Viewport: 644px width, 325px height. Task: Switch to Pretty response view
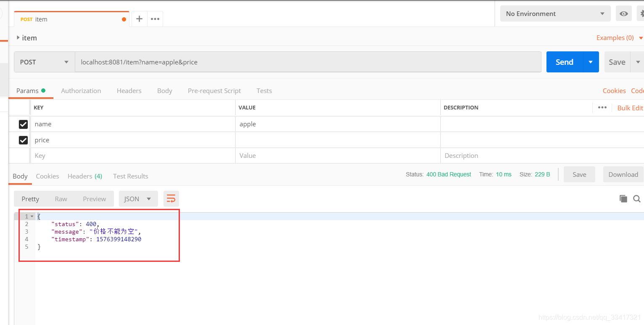pos(30,199)
